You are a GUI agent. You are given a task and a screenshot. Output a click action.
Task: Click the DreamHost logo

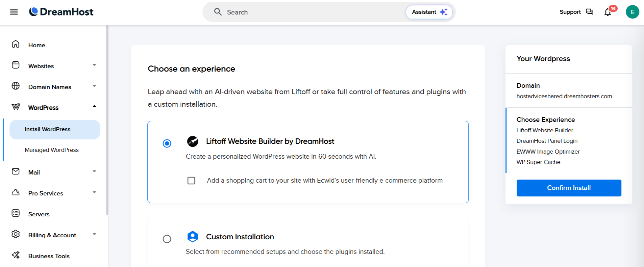point(61,12)
